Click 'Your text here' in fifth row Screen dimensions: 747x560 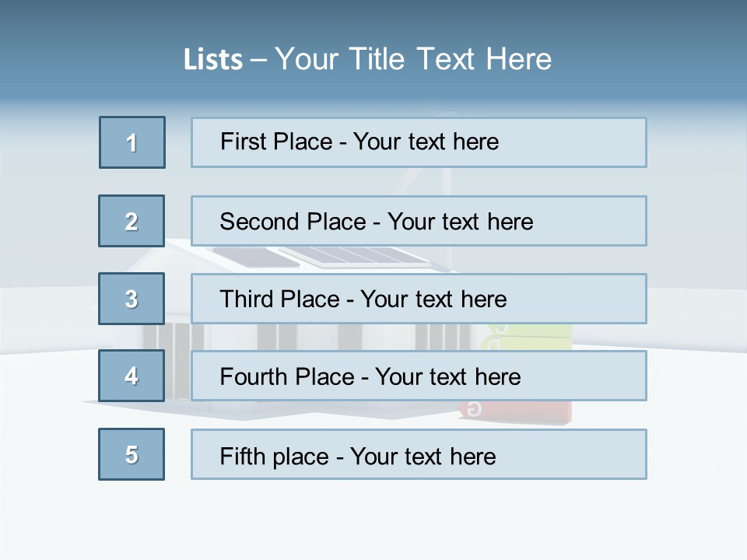pos(423,456)
